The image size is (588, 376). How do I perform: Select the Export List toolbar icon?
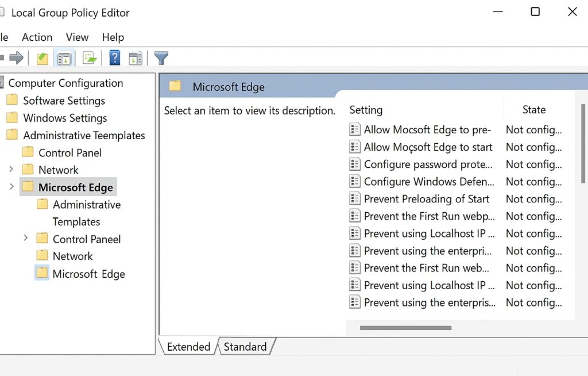(89, 57)
